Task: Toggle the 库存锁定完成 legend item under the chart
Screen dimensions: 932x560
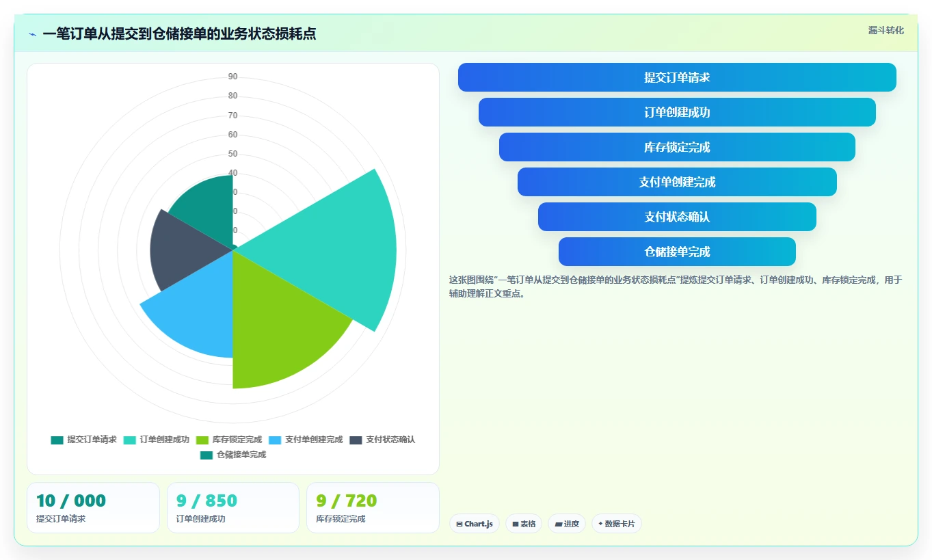Action: coord(228,440)
